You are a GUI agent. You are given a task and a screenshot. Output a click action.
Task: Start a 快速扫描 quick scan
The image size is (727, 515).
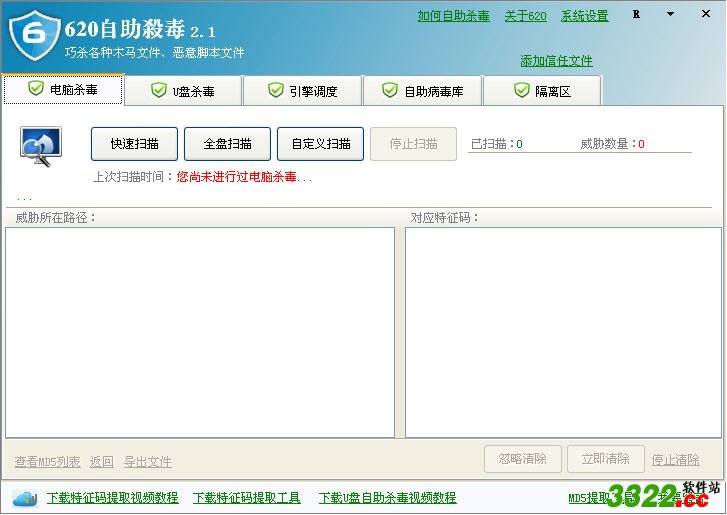[134, 144]
